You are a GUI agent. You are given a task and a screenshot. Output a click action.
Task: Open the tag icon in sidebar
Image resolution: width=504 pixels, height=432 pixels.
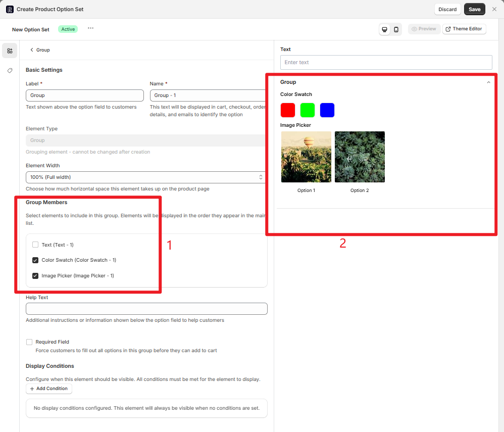[10, 71]
